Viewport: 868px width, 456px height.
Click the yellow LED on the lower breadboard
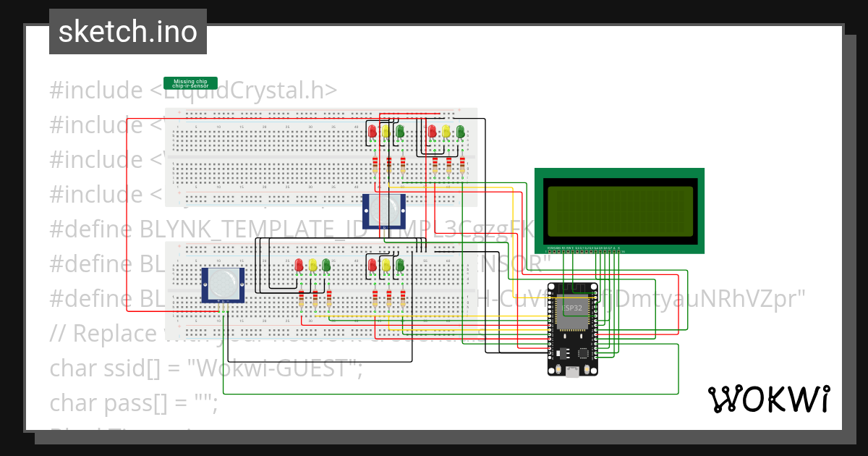click(312, 263)
